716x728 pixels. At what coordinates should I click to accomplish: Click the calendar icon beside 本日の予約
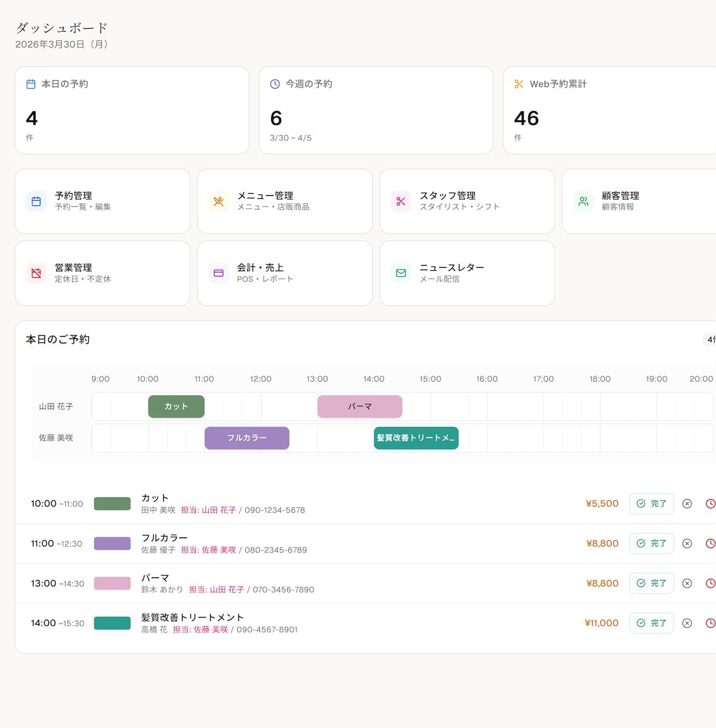31,84
